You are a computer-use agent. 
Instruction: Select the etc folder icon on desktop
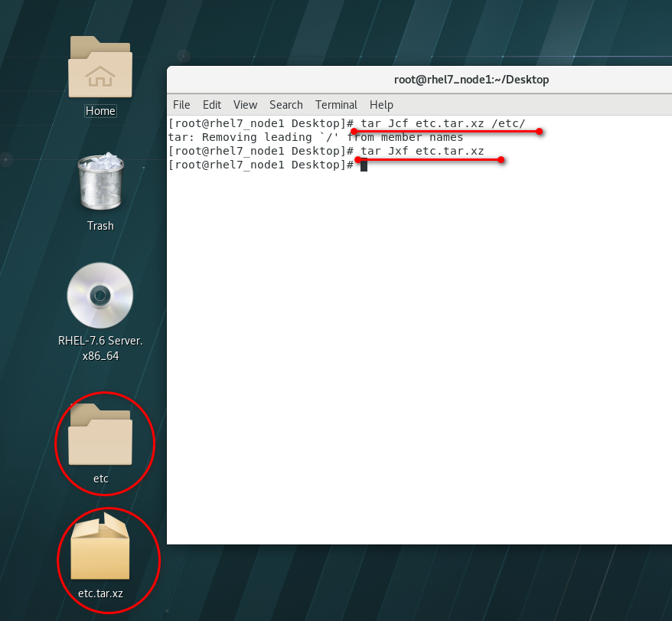[x=100, y=434]
